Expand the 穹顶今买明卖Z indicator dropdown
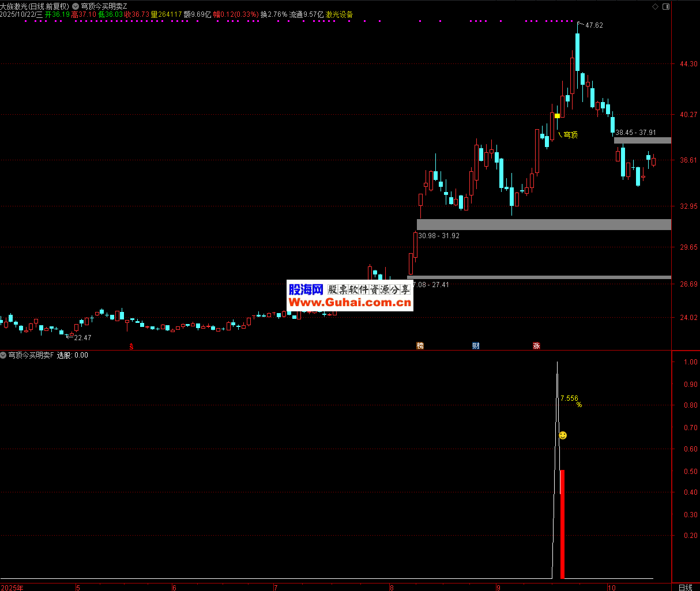This screenshot has height=591, width=700. coord(76,6)
